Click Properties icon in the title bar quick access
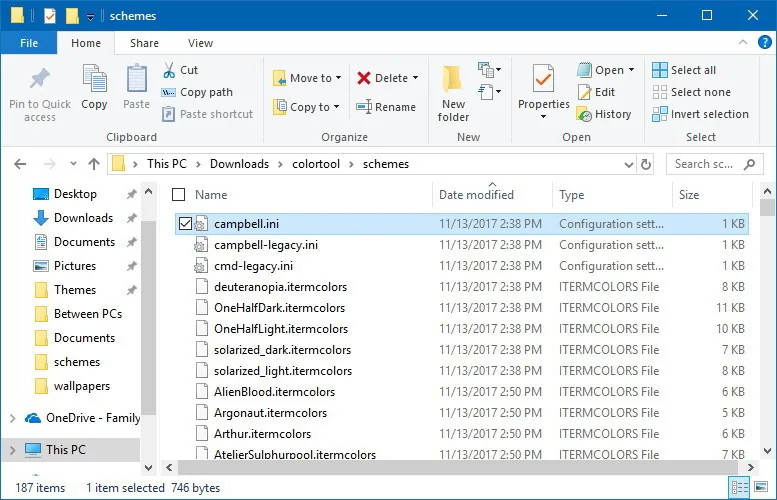The height and width of the screenshot is (500, 777). point(50,16)
